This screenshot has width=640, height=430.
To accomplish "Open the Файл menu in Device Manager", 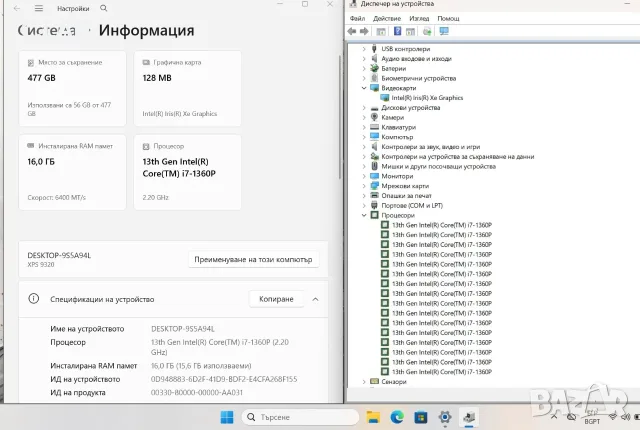I will pos(357,18).
